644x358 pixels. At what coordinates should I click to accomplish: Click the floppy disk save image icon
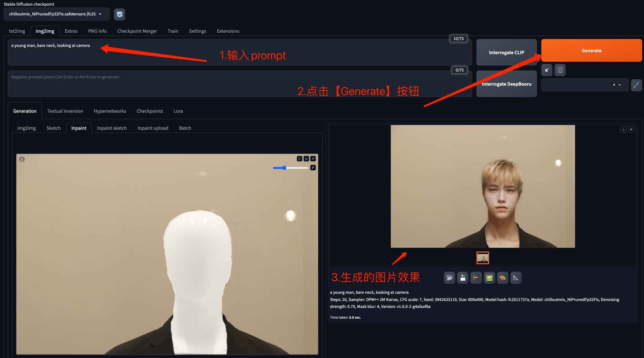[463, 278]
